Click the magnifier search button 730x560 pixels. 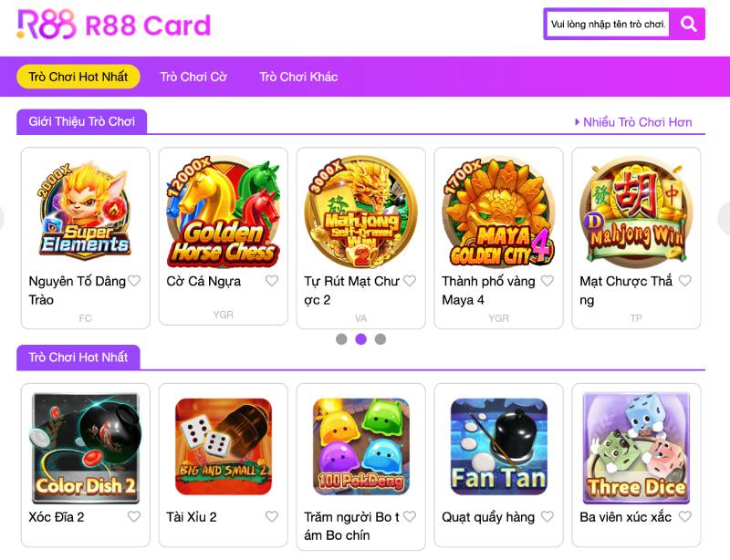pos(688,24)
